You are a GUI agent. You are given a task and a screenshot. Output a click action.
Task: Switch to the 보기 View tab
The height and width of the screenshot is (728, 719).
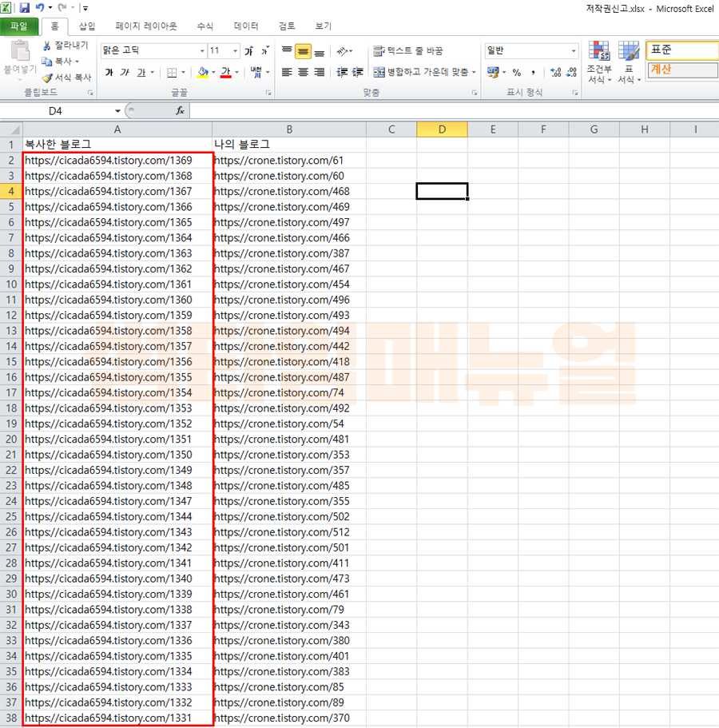click(x=324, y=26)
